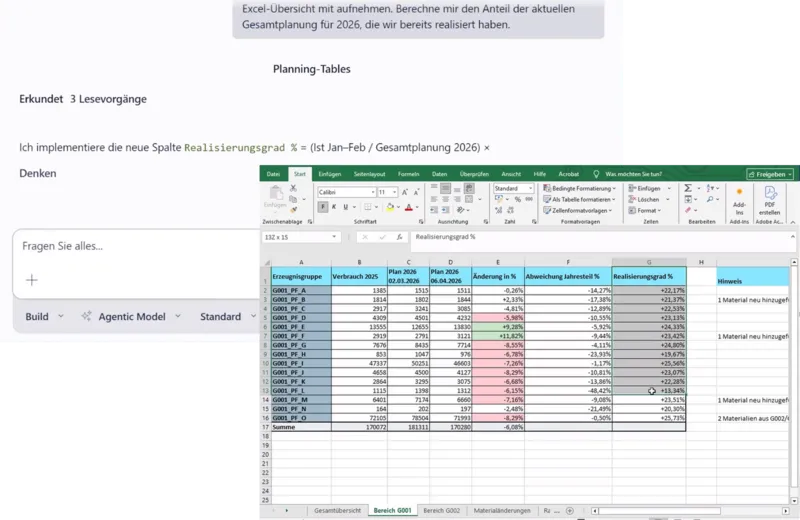800x520 pixels.
Task: Click increase decimal places icon
Action: click(x=498, y=210)
